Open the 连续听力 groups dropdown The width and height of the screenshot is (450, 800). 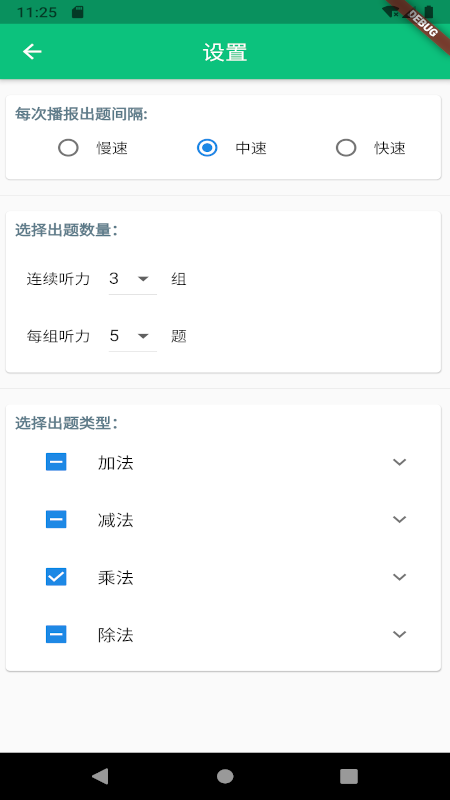click(x=133, y=279)
